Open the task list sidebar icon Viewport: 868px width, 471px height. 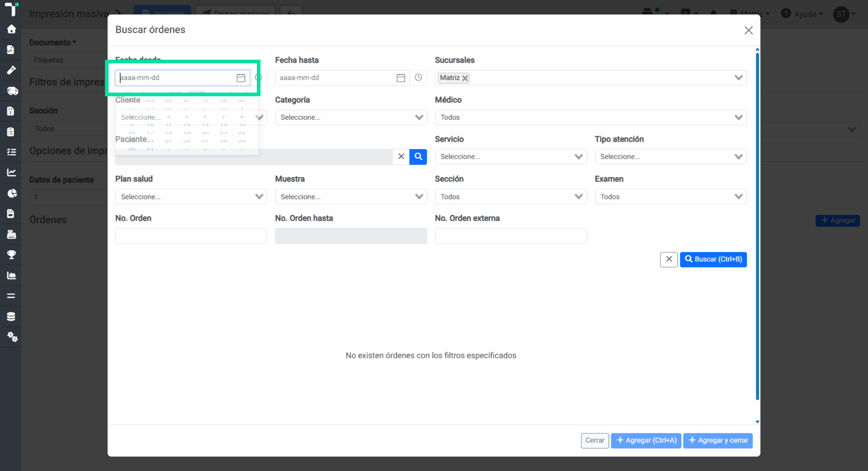pyautogui.click(x=11, y=152)
